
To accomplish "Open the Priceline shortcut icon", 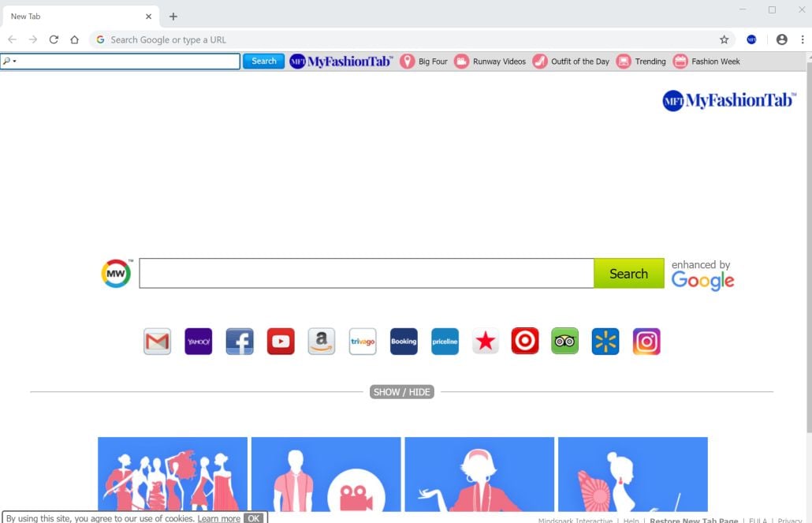I will click(x=445, y=341).
